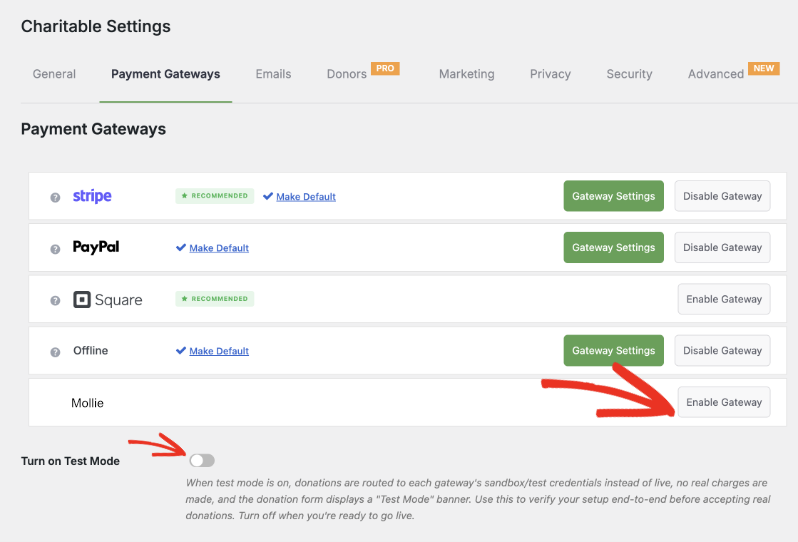Open the Security tab
Screen dimensions: 798x542
pyautogui.click(x=629, y=74)
